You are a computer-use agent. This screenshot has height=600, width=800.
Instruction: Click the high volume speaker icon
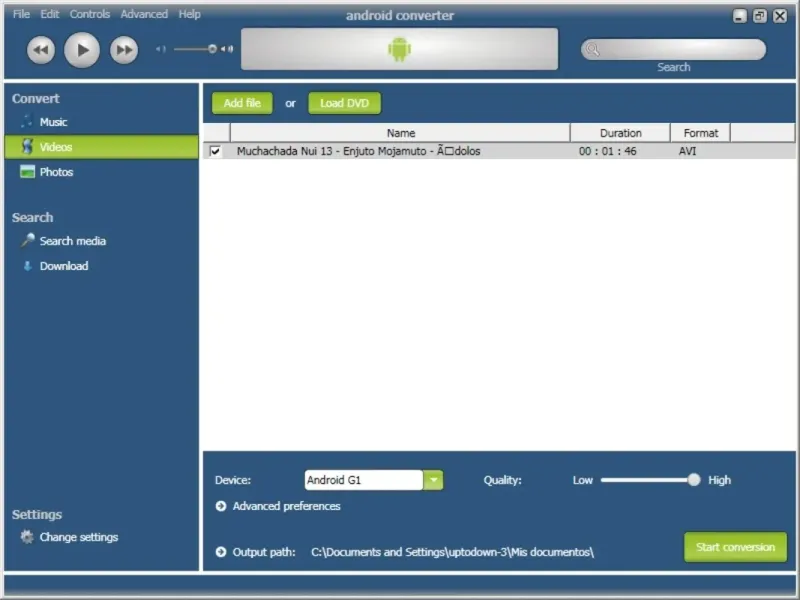click(x=228, y=49)
